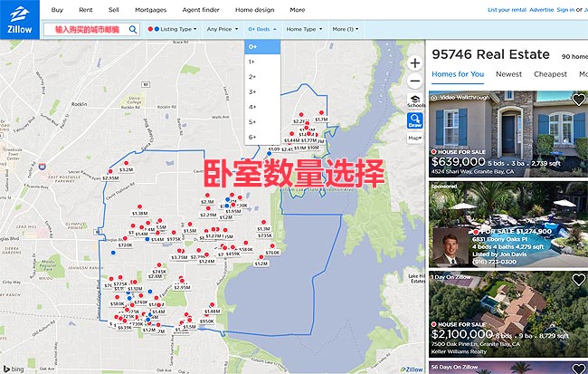Image resolution: width=588 pixels, height=374 pixels.
Task: Click the search magnifier icon
Action: [133, 29]
